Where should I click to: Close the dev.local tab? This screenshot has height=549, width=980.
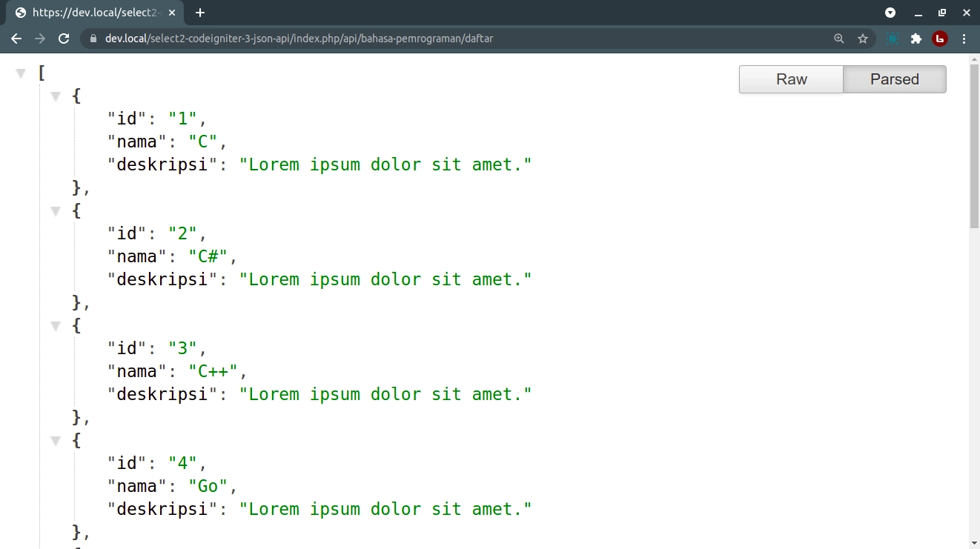point(172,13)
